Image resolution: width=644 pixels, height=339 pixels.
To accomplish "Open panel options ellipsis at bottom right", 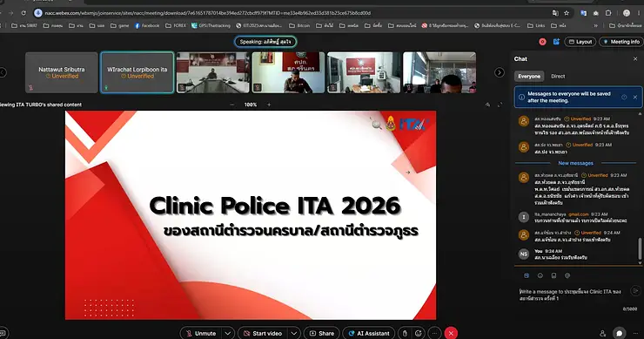I will pyautogui.click(x=636, y=333).
